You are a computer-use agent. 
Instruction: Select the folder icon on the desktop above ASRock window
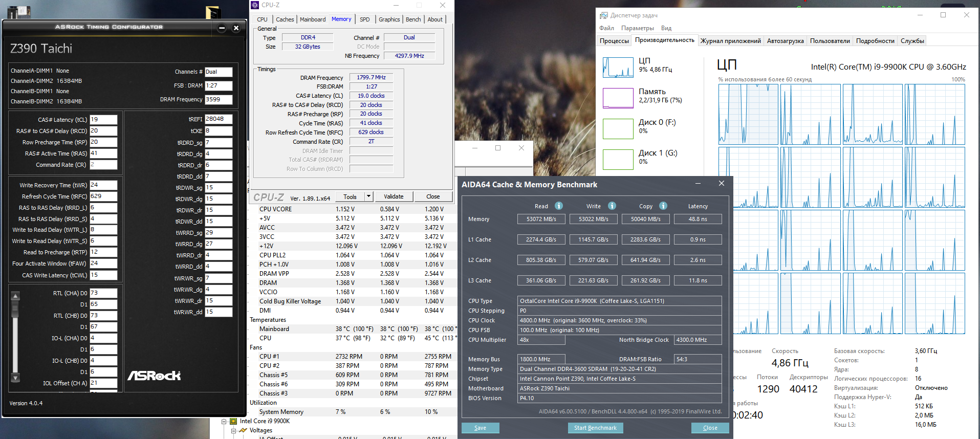213,12
